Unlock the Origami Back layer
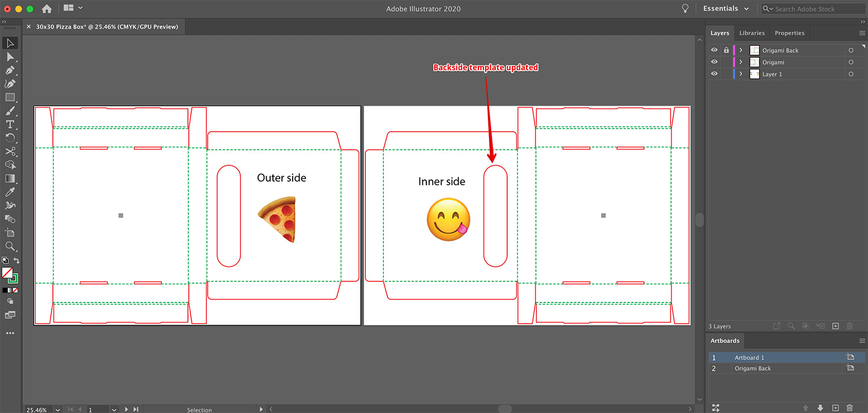The width and height of the screenshot is (868, 413). point(726,50)
